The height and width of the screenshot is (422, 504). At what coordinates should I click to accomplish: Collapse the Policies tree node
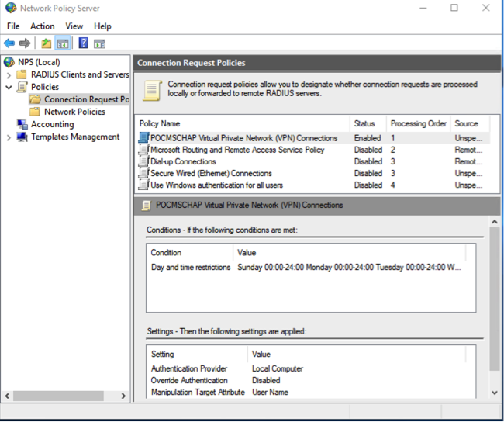[x=9, y=87]
